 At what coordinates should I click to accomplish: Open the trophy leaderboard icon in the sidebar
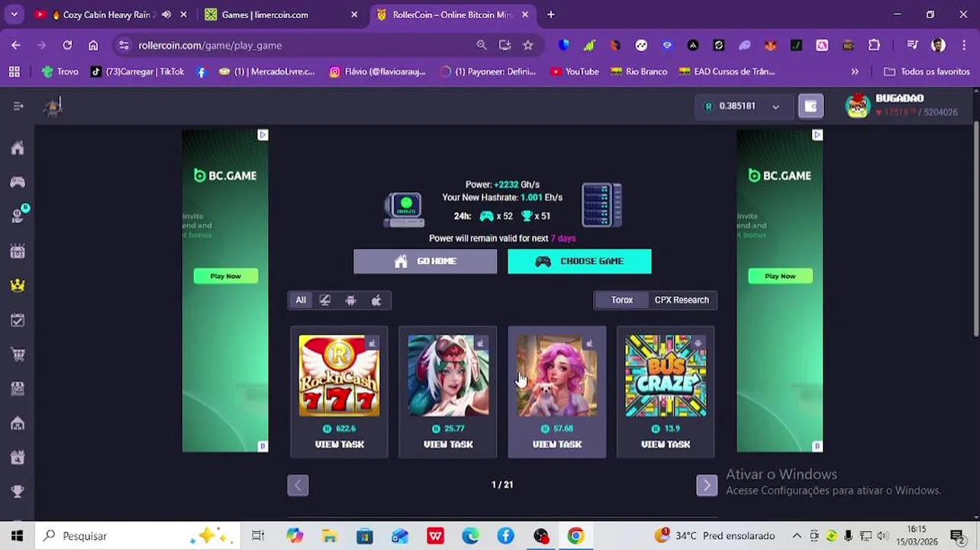point(18,491)
